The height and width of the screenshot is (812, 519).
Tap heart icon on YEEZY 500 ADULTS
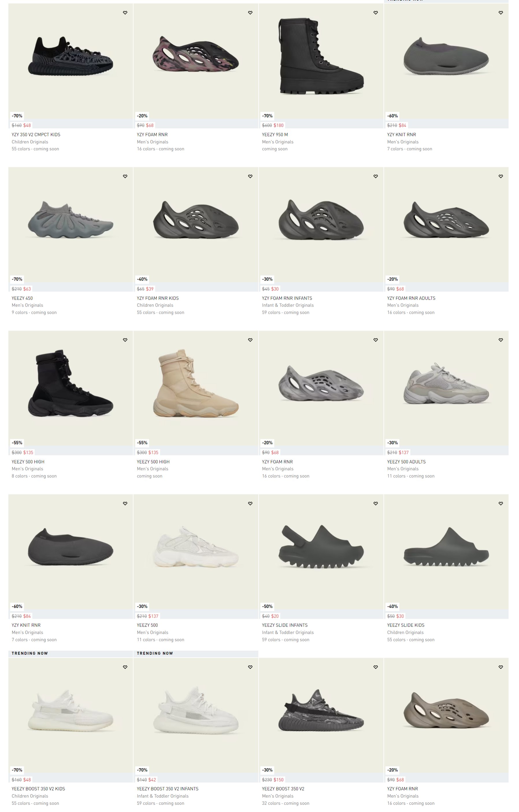[x=501, y=340]
